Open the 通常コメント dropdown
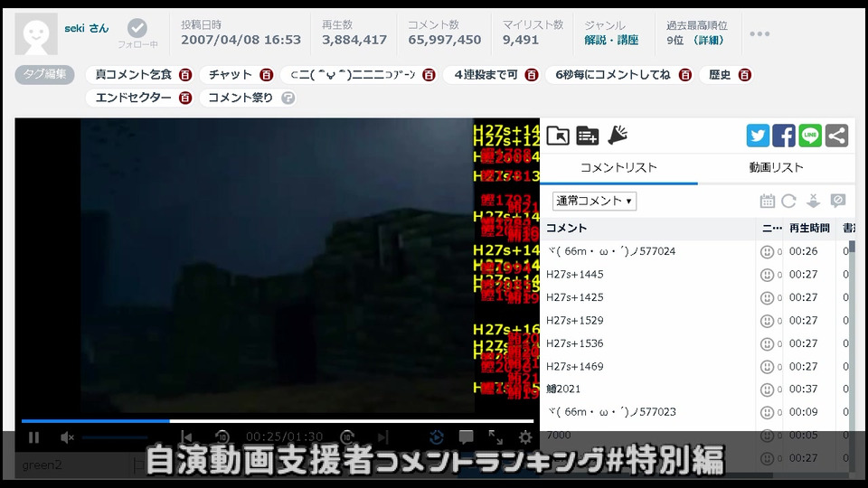 tap(594, 201)
